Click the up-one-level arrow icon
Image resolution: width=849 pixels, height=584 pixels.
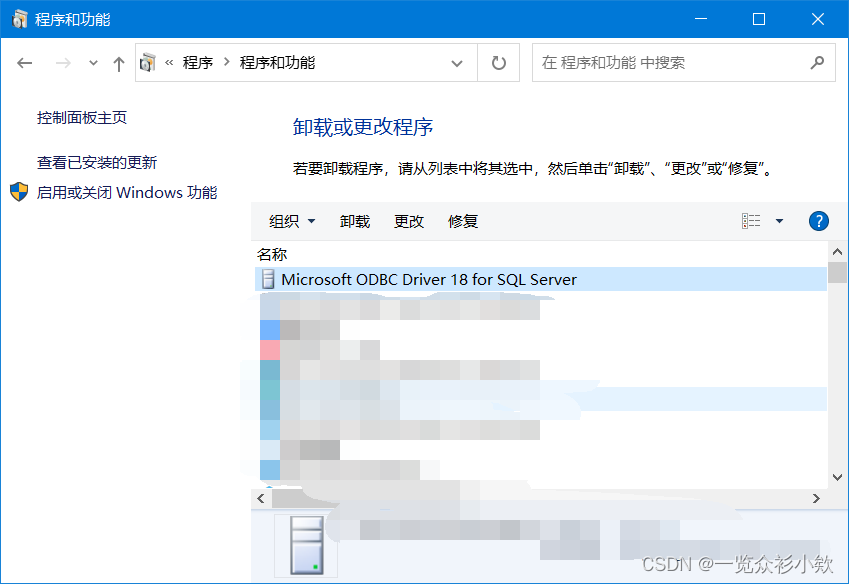click(117, 62)
